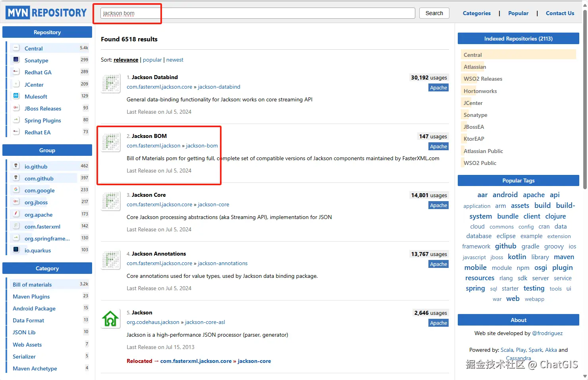Viewport: 588px width, 380px height.
Task: Click the 30,192 usages link
Action: click(429, 78)
